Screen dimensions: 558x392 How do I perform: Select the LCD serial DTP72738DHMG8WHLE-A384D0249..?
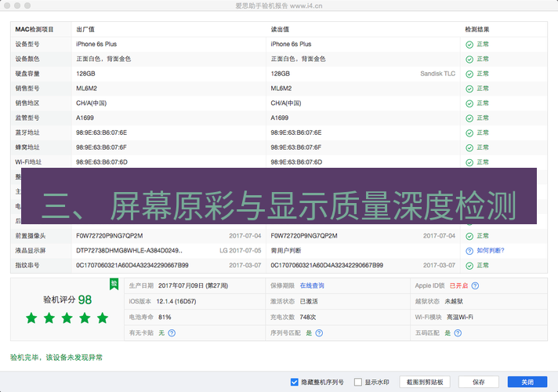coord(129,250)
